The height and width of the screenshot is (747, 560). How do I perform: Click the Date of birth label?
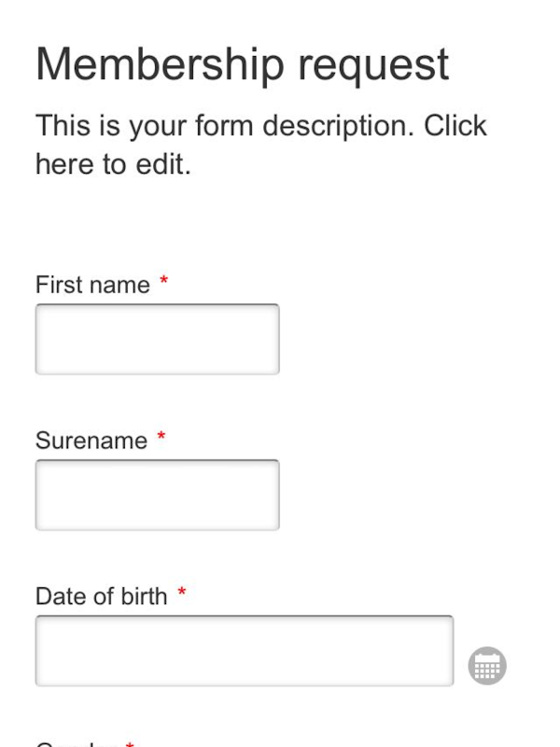coord(102,596)
